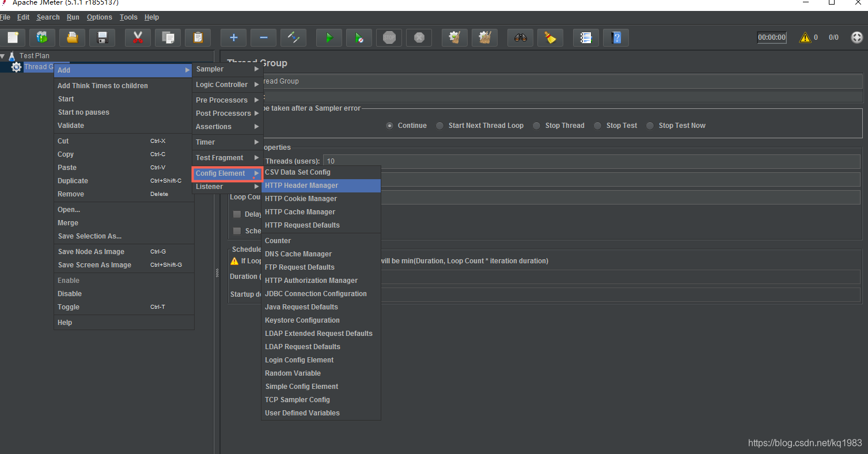Click the Search binoculars toolbar icon
Image resolution: width=868 pixels, height=454 pixels.
520,38
